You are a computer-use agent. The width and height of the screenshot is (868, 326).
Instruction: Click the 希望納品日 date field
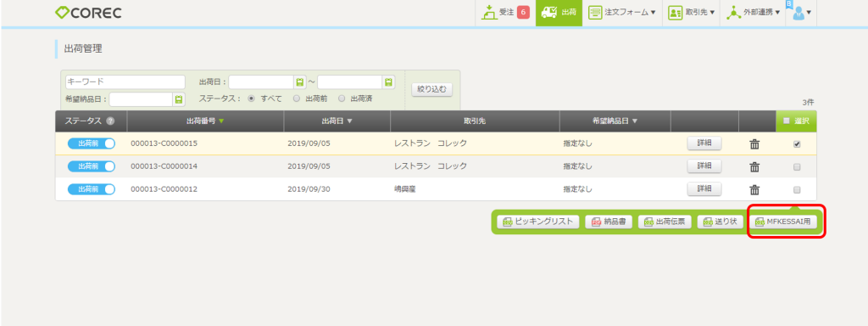tap(142, 99)
